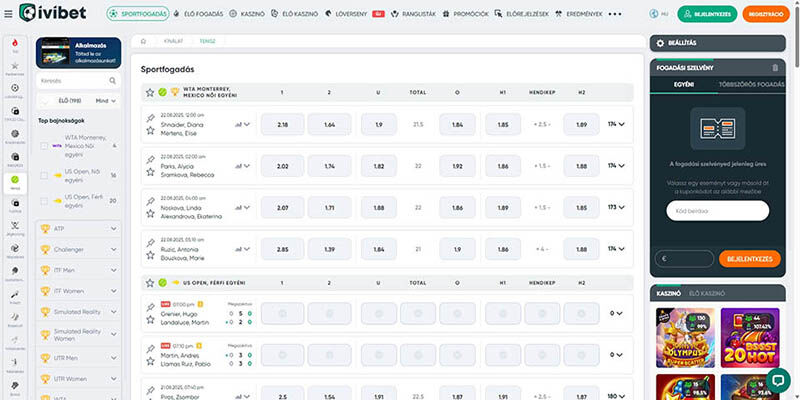Expand the ATP category
The height and width of the screenshot is (400, 800).
79,229
